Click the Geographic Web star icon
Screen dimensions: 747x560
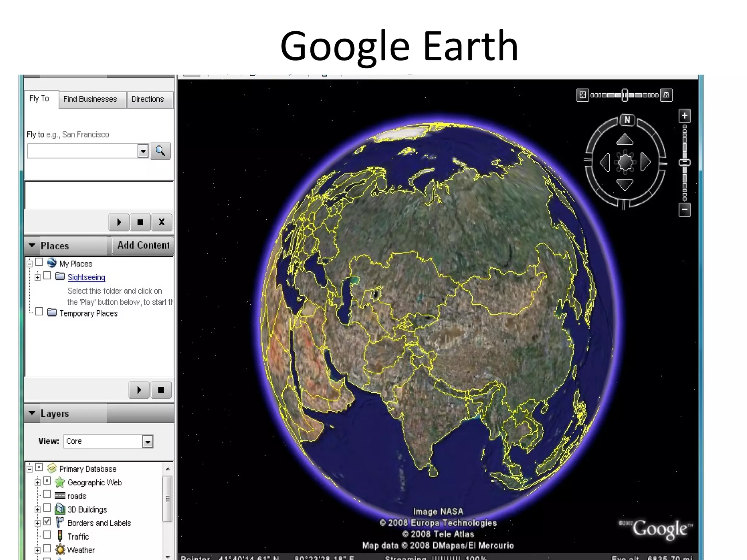point(60,482)
